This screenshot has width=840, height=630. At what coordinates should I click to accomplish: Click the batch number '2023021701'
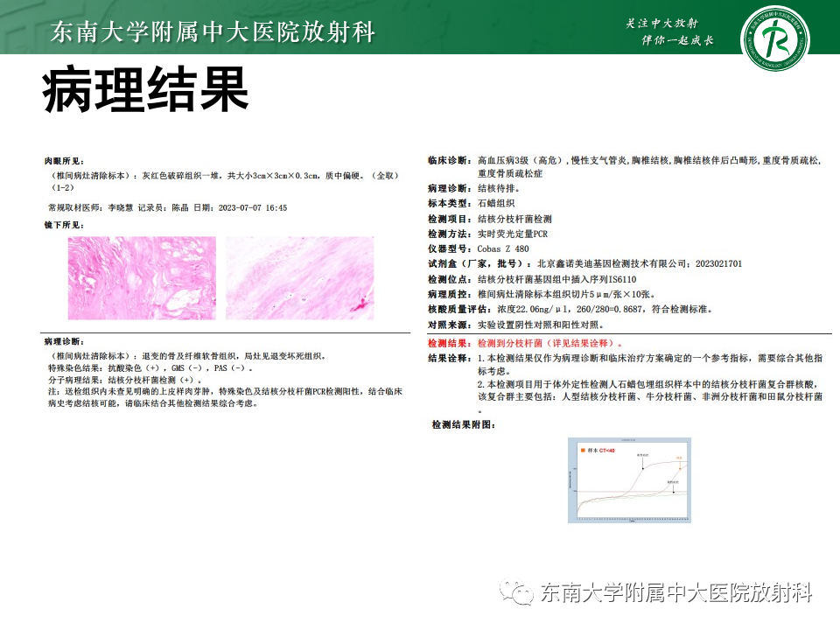pos(719,263)
